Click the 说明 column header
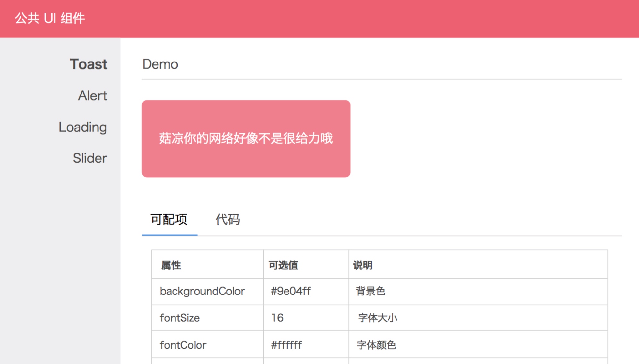The height and width of the screenshot is (364, 639). 362,265
